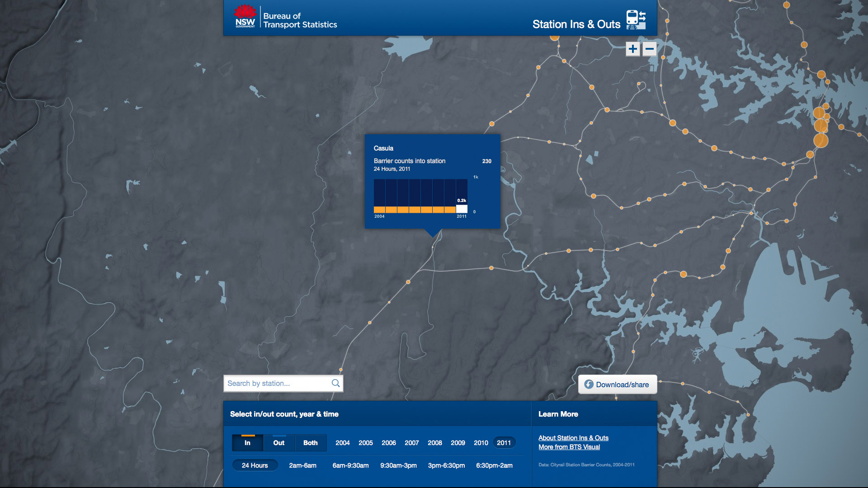Screen dimensions: 868x488
Task: Toggle the Out count filter
Action: click(x=278, y=443)
